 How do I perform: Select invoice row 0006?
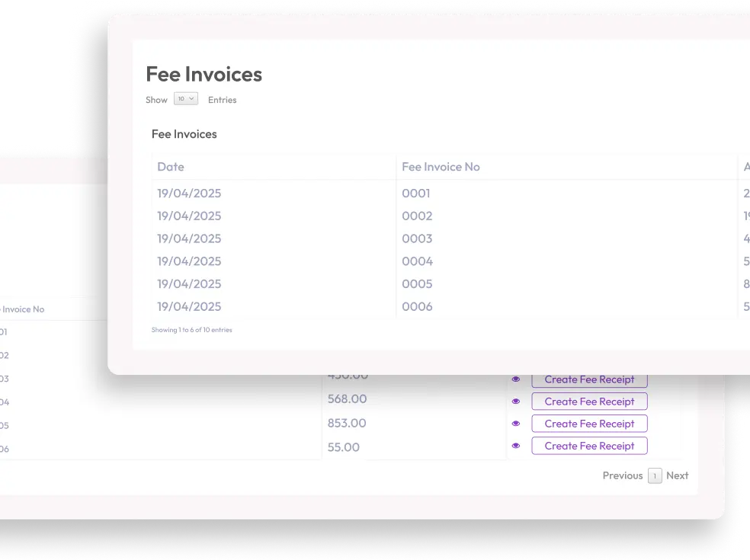pos(415,306)
